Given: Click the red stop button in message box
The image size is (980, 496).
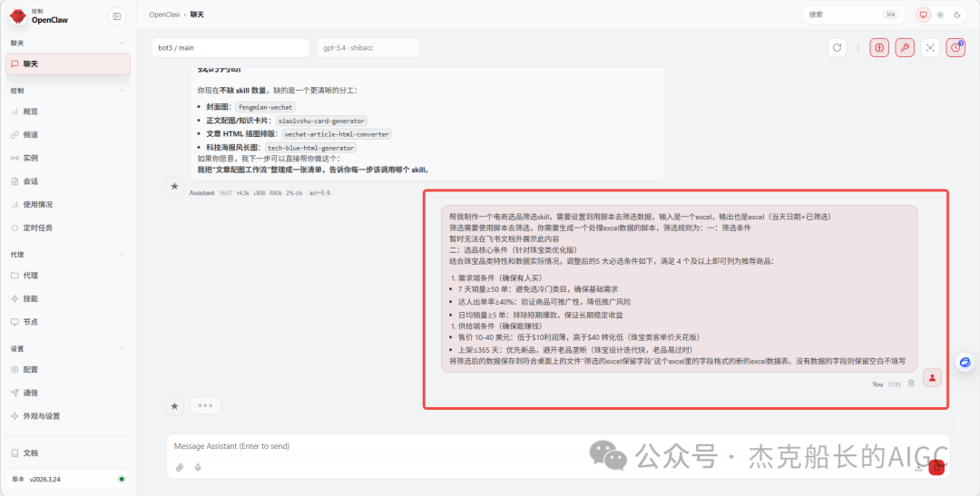Looking at the screenshot, I should (x=936, y=467).
